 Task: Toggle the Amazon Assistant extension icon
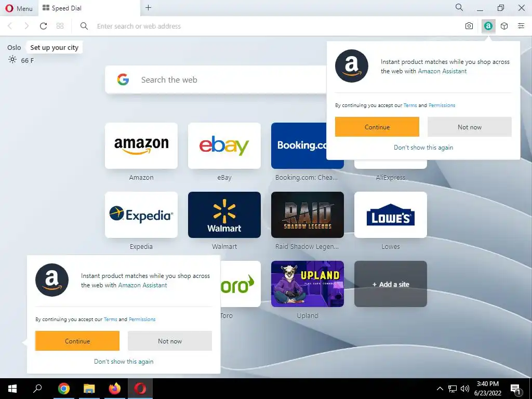[488, 26]
